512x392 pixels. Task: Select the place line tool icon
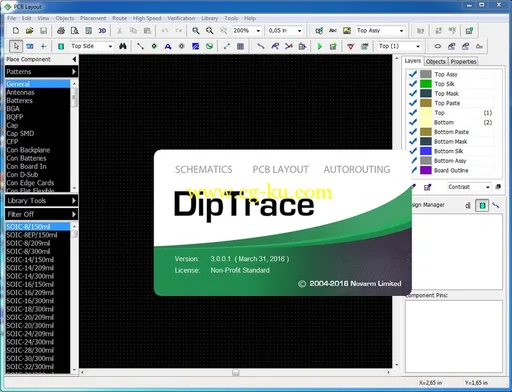(140, 46)
